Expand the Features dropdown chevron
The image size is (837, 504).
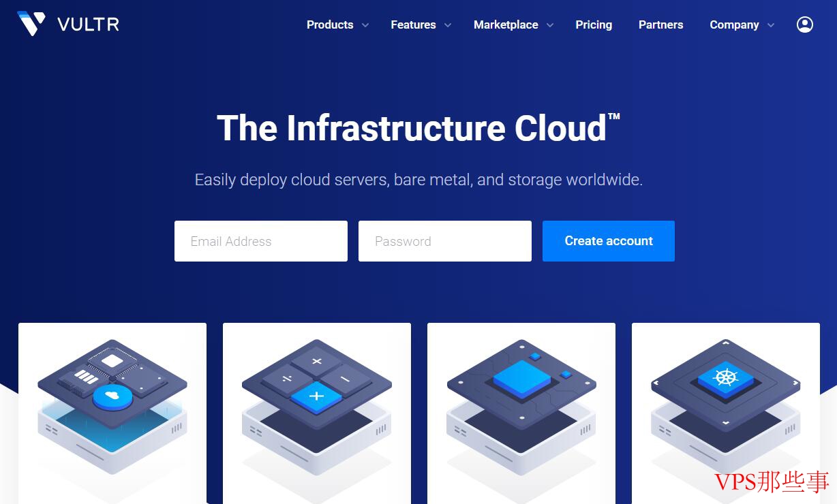click(448, 25)
